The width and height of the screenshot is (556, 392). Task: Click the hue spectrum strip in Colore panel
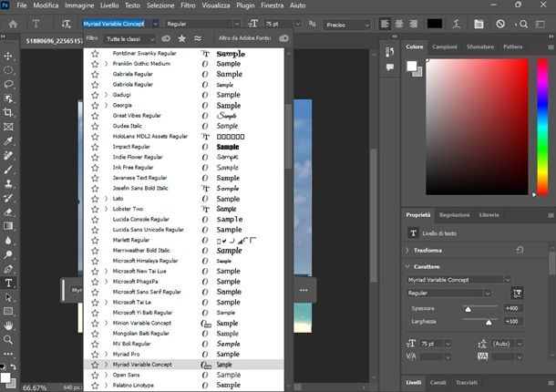point(542,127)
